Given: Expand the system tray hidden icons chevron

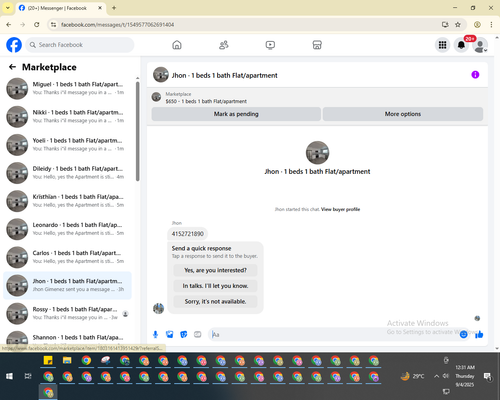Looking at the screenshot, I should (436, 376).
